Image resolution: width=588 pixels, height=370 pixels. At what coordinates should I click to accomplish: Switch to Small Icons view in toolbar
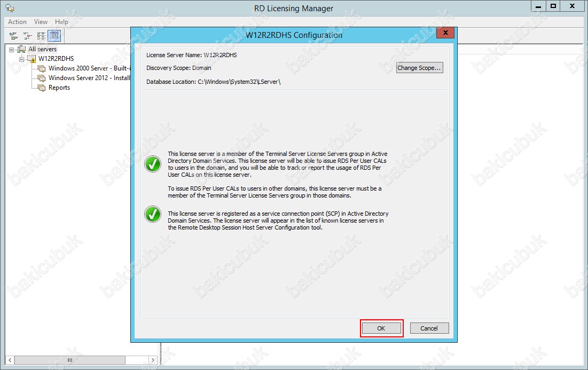27,36
